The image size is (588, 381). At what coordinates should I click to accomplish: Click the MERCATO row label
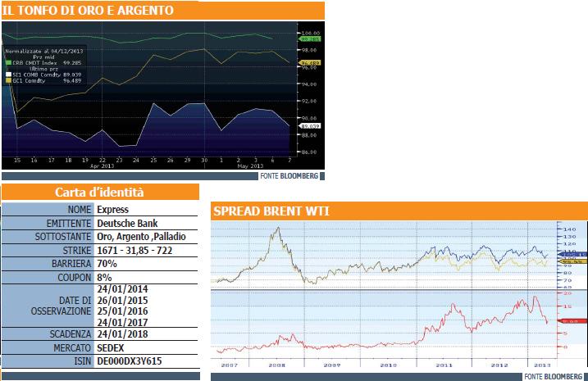coord(72,348)
